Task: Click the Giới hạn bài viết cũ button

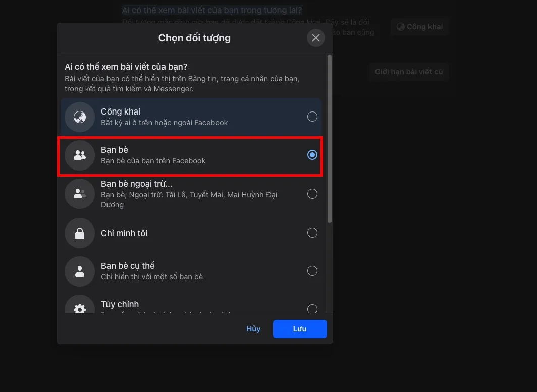Action: pos(408,72)
